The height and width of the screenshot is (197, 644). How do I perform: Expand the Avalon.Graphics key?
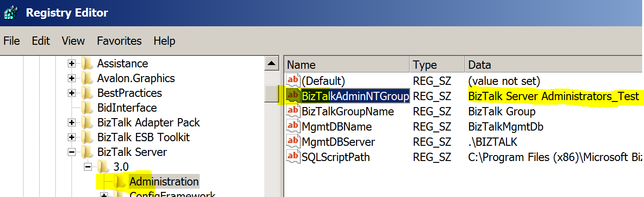pos(72,78)
